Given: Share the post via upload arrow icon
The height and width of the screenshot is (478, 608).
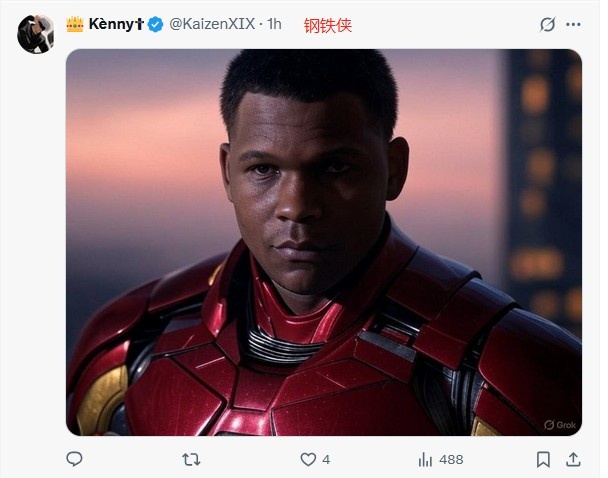Looking at the screenshot, I should pyautogui.click(x=573, y=459).
